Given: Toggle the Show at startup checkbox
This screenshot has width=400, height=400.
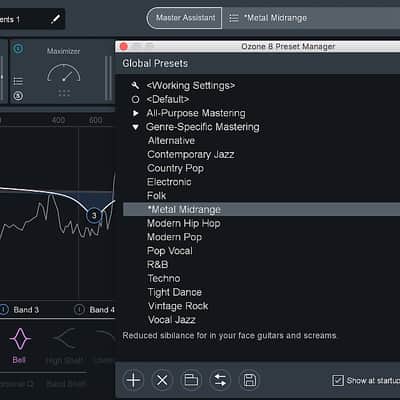Looking at the screenshot, I should (x=338, y=380).
